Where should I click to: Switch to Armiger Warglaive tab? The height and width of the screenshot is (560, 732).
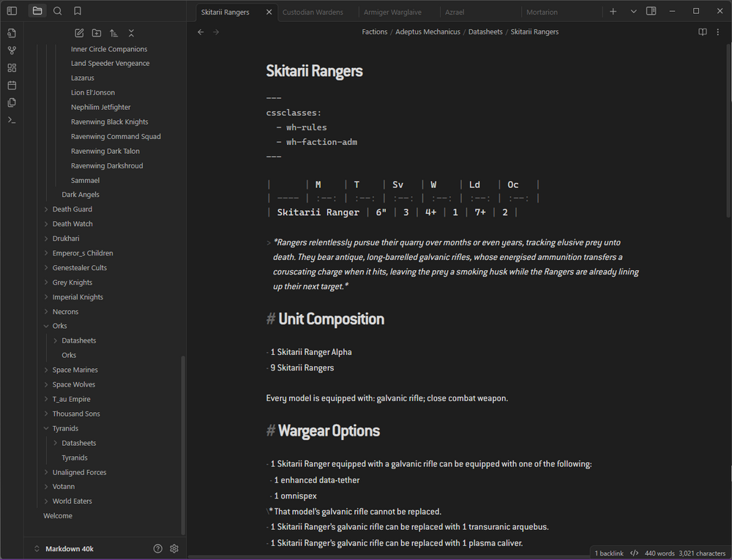(392, 12)
